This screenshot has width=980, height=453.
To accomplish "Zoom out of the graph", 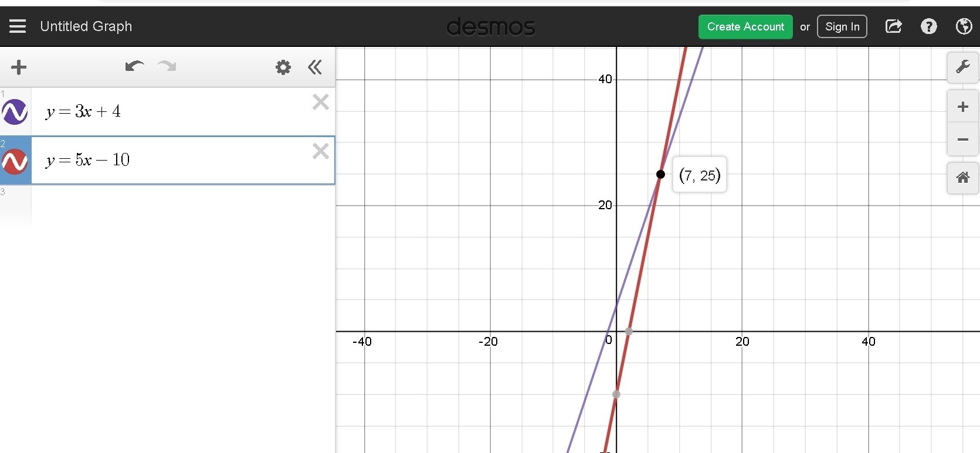I will point(963,139).
